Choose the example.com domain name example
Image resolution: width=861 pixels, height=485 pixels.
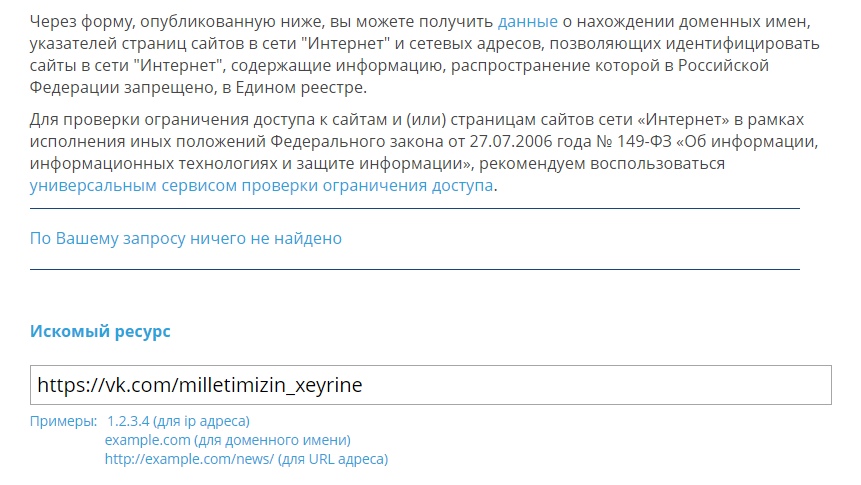pos(227,440)
